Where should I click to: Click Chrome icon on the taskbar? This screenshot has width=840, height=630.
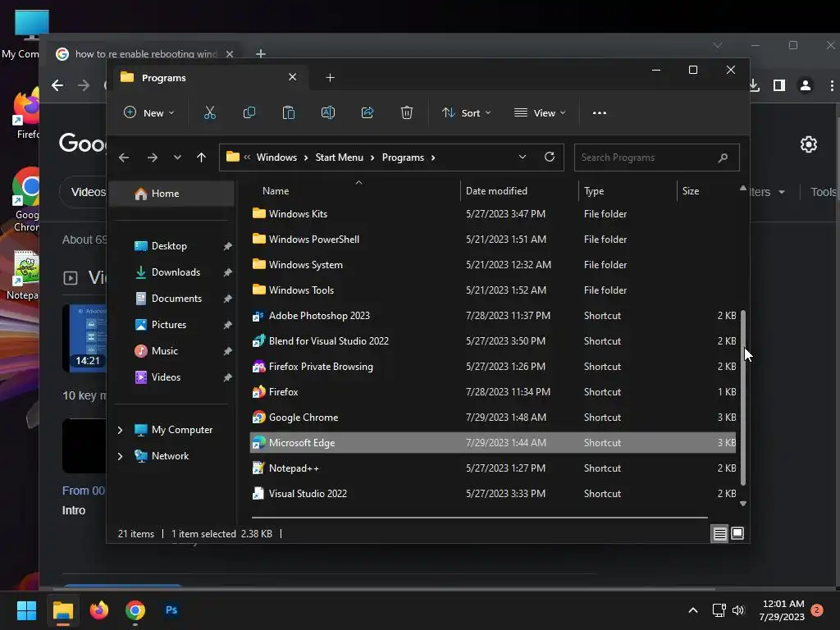(135, 610)
